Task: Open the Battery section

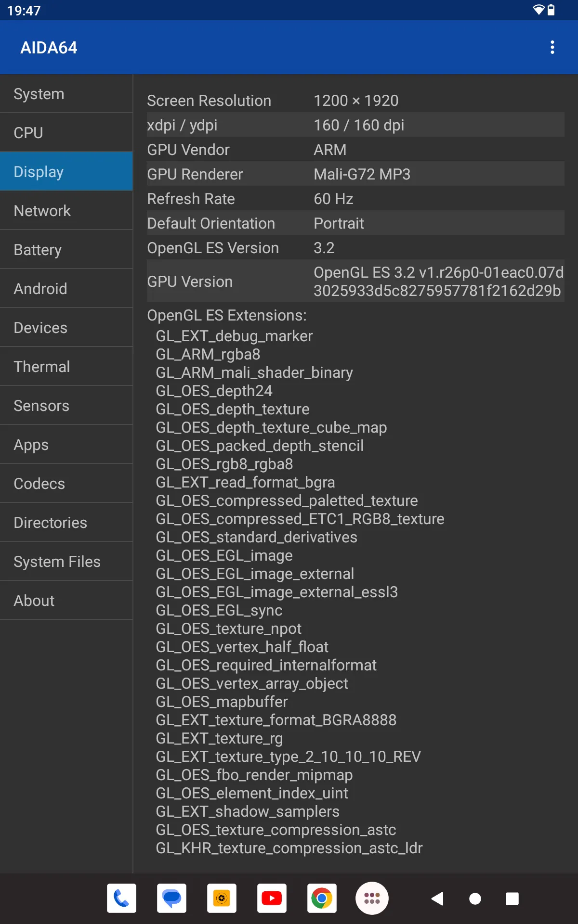Action: (66, 250)
